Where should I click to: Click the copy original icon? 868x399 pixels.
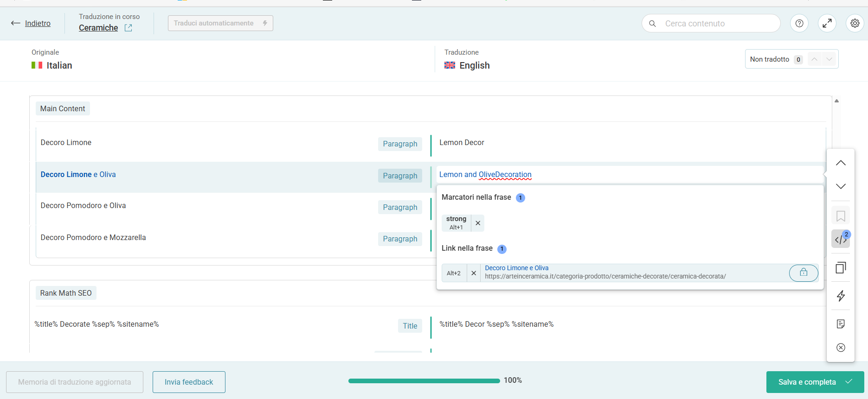pyautogui.click(x=840, y=267)
